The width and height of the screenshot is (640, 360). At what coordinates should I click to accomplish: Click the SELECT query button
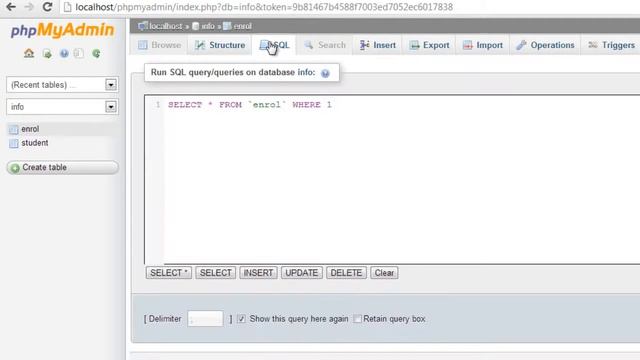(x=216, y=273)
